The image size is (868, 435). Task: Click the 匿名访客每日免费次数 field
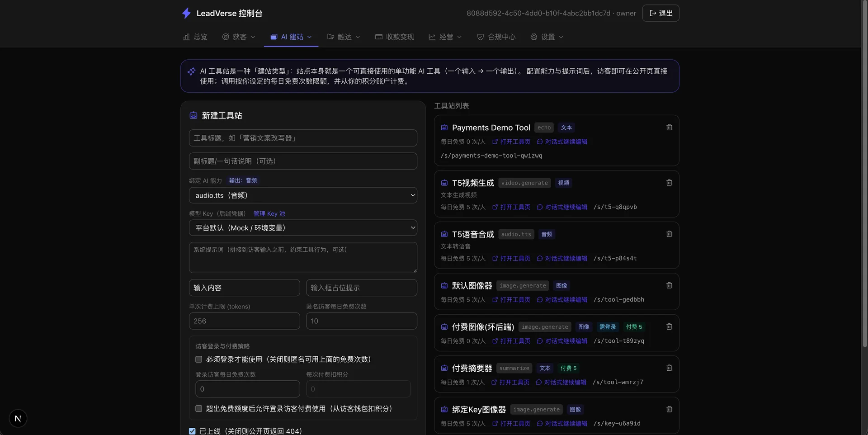(x=362, y=321)
